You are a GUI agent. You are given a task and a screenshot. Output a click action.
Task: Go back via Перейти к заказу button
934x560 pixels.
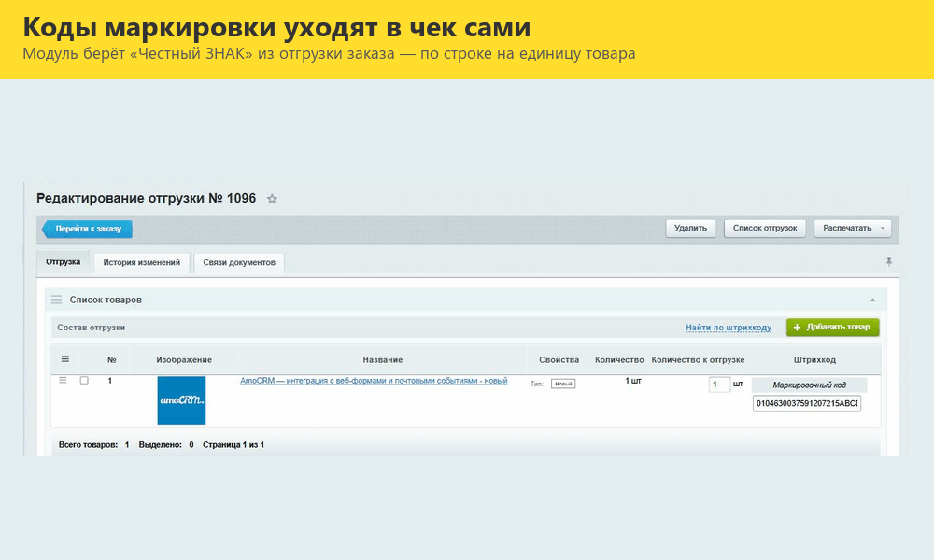click(x=87, y=229)
